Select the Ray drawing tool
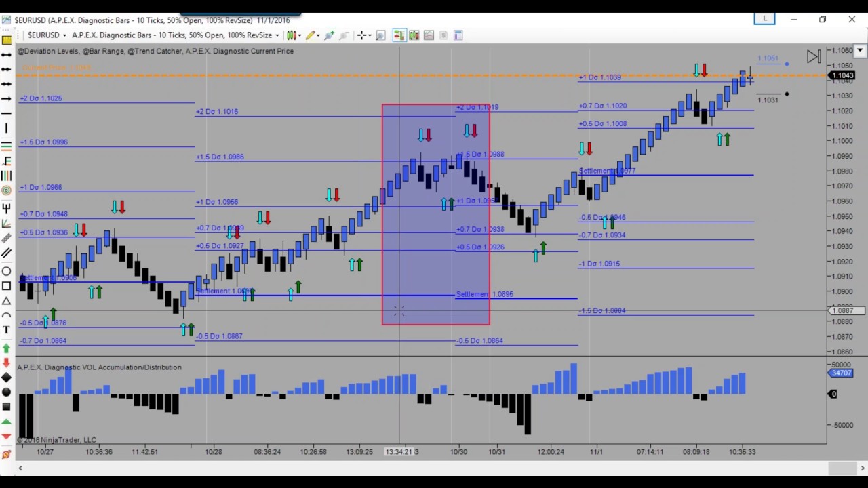Screen dimensions: 868x488 click(x=6, y=69)
